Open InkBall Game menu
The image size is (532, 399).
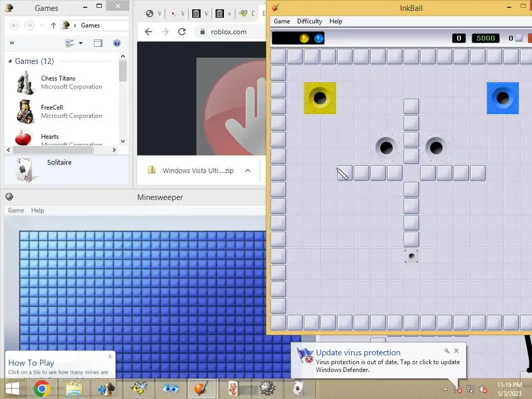[x=282, y=21]
